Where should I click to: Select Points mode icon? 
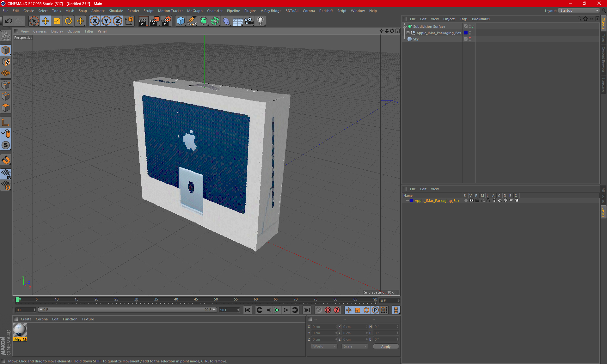coord(6,85)
